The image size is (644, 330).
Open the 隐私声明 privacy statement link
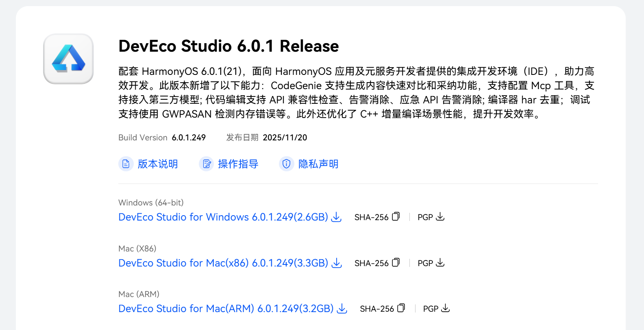point(318,164)
